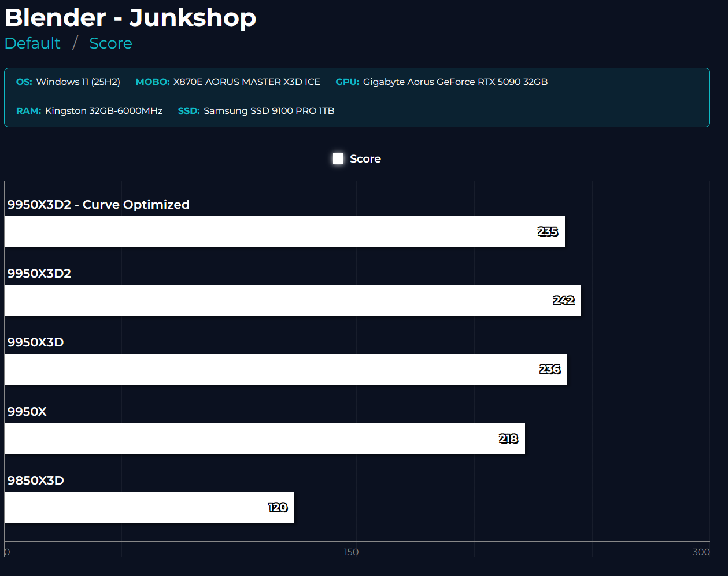Click the 9950X3D2 Curve Optimized bar showing 235

tap(284, 231)
